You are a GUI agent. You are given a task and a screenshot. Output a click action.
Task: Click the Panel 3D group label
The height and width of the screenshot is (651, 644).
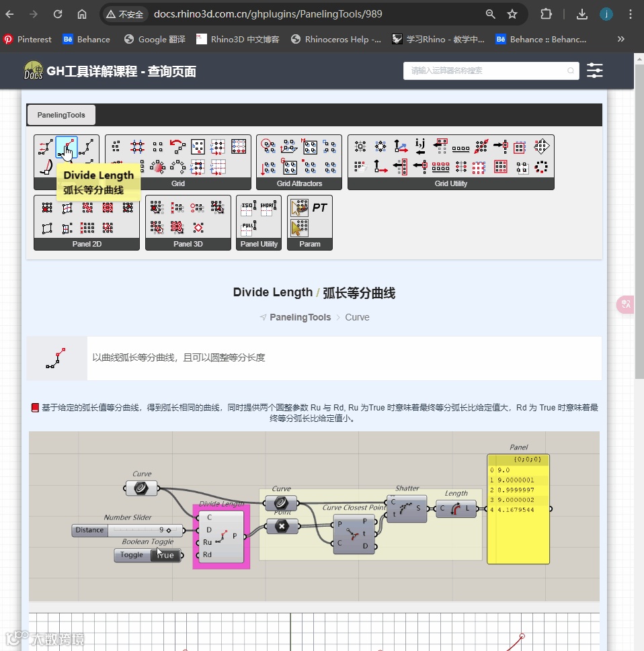tap(188, 244)
